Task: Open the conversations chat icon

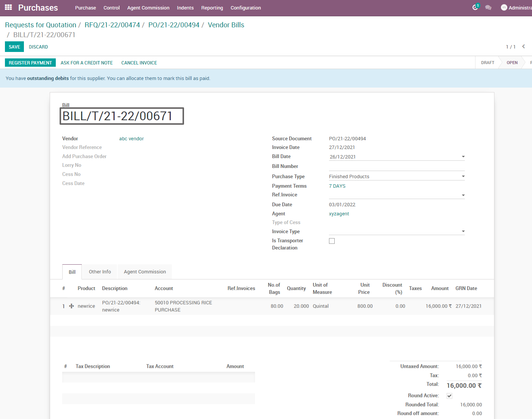Action: click(x=489, y=7)
